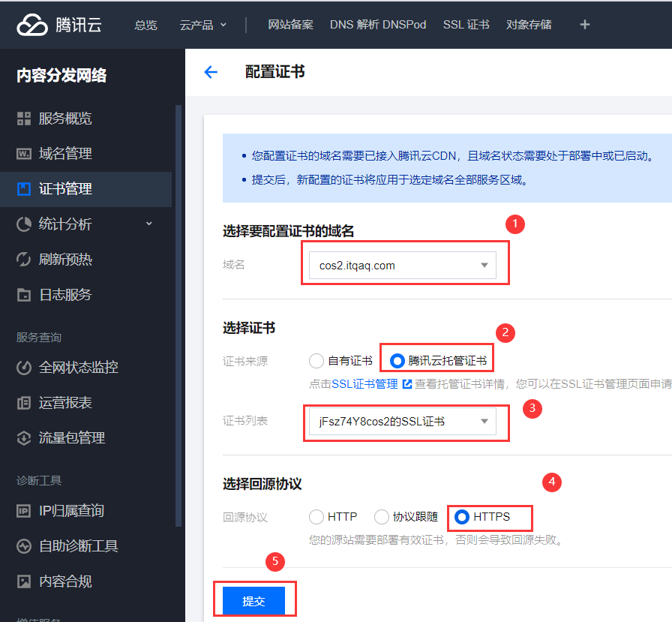Go to 自助诊断工具 in the sidebar
Image resolution: width=672 pixels, height=622 pixels.
85,546
